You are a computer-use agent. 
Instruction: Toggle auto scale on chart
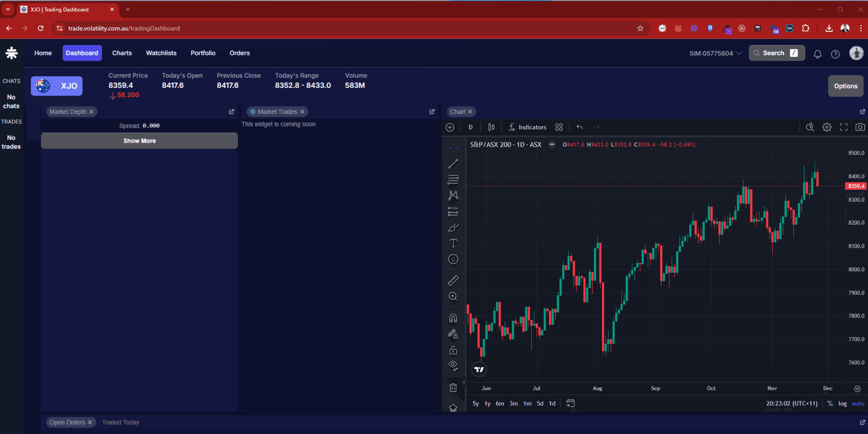858,403
